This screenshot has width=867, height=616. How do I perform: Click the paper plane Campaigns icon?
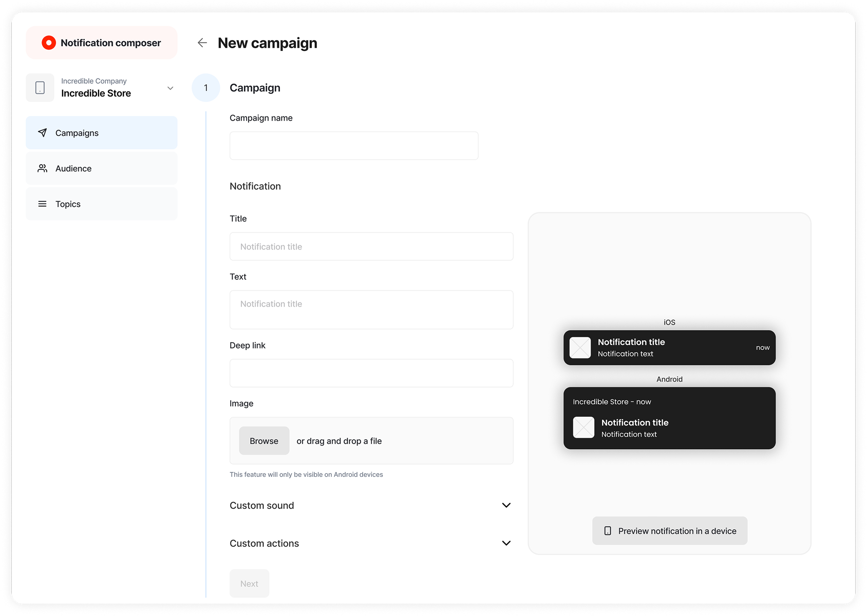[43, 133]
